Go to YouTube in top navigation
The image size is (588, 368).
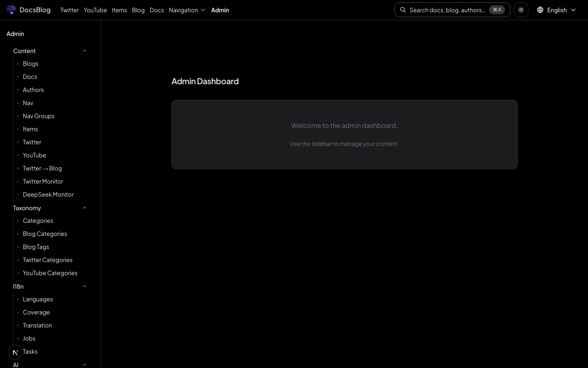point(95,10)
